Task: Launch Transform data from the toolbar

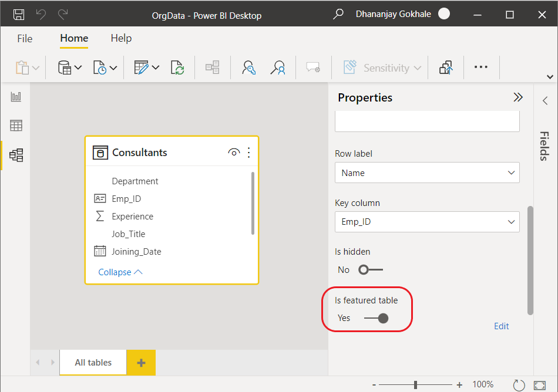Action: [141, 67]
